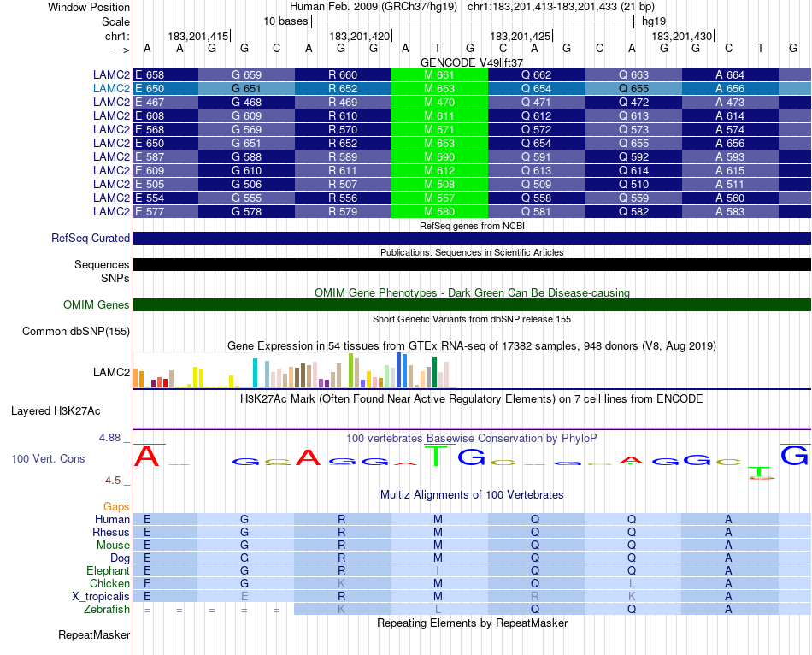Screen dimensions: 812x655
Task: Click the 183,201,430 ruler coordinate
Action: 681,36
